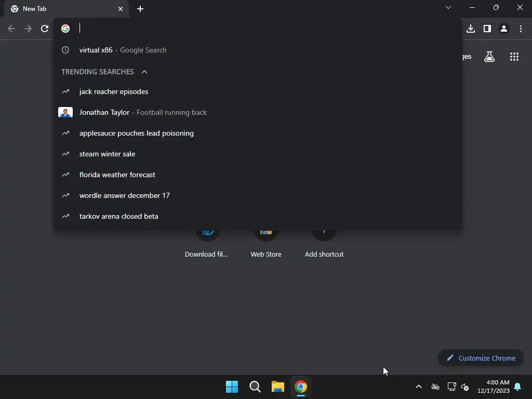Click the muted volume tray icon
Screen dimensions: 532x399
[465, 387]
